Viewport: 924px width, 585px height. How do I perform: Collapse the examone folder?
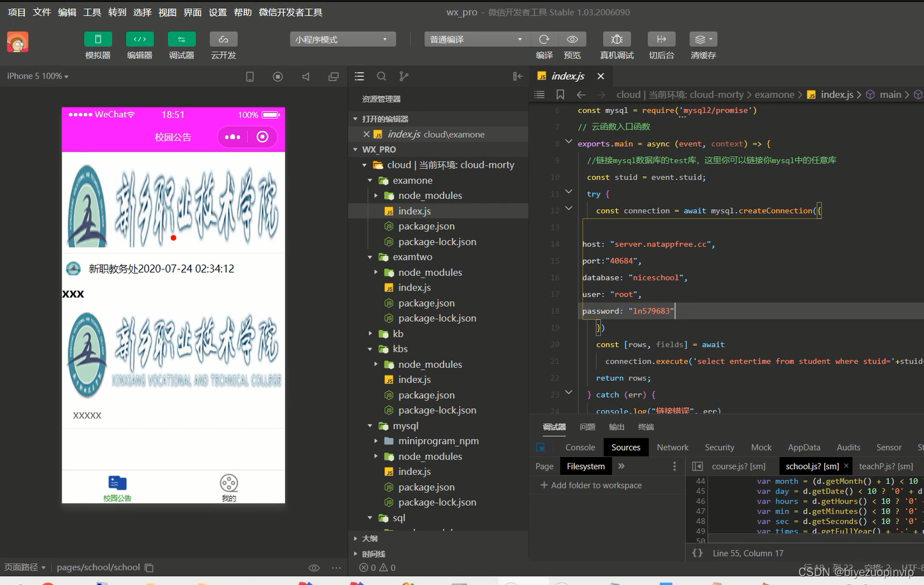click(370, 180)
